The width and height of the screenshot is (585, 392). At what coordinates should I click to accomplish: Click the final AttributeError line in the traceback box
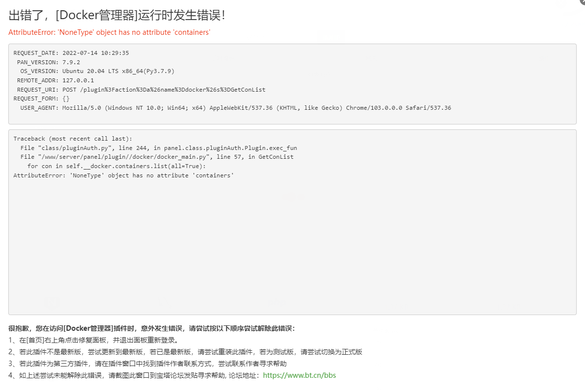click(123, 175)
